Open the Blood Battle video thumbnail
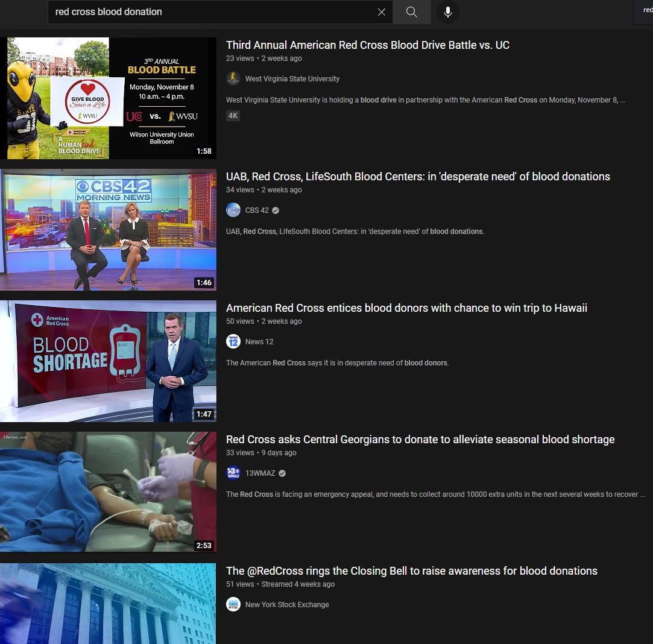 coord(109,98)
